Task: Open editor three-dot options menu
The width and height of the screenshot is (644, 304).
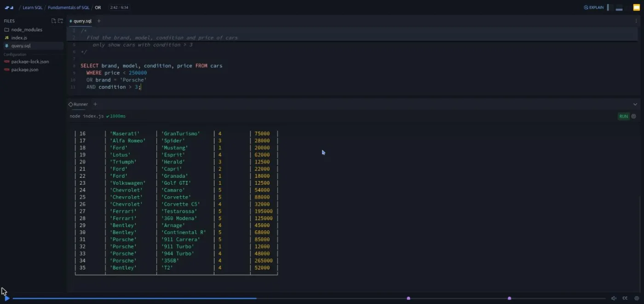Action: 637,21
